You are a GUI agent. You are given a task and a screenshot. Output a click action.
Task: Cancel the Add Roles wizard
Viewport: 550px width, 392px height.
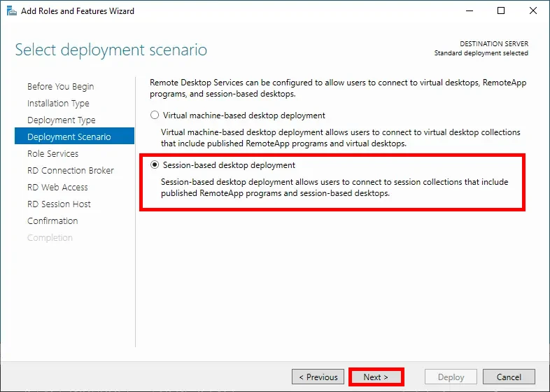point(509,377)
